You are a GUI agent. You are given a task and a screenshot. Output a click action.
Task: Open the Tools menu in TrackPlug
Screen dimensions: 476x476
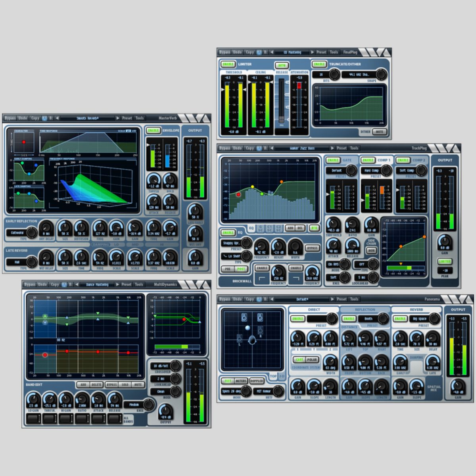(x=354, y=148)
